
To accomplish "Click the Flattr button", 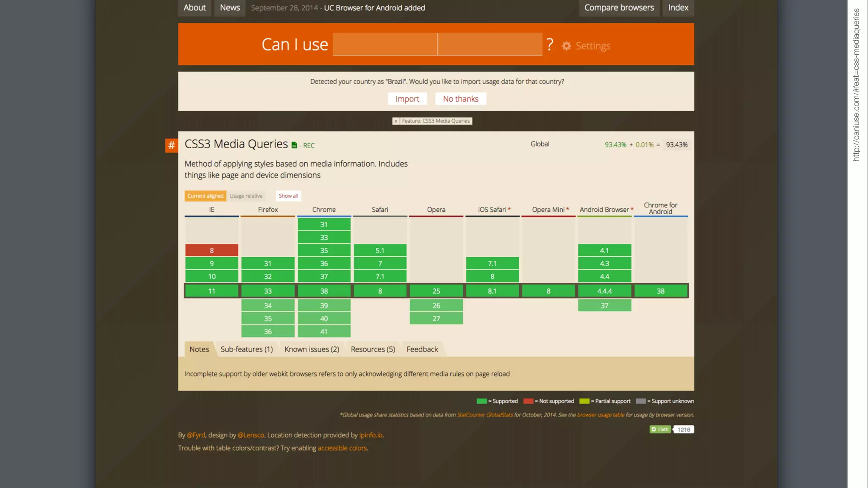I will 660,430.
